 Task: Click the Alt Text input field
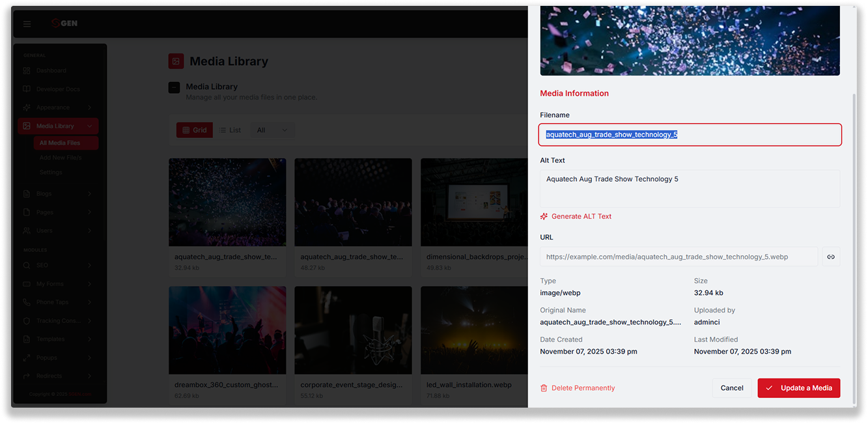point(690,189)
